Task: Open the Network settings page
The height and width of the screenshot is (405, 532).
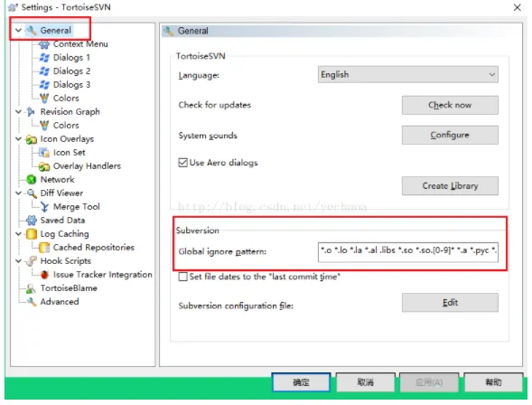Action: coord(57,180)
